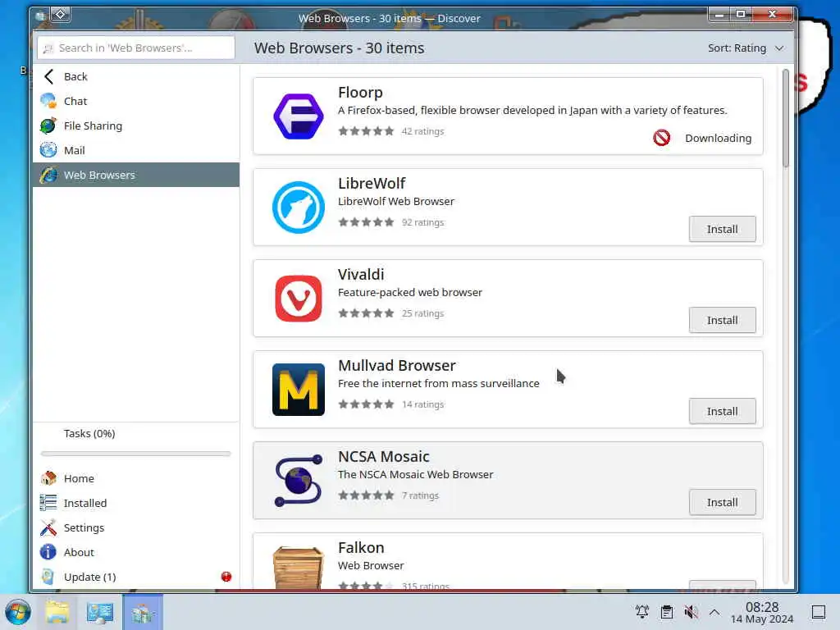This screenshot has width=840, height=630.
Task: Click the Installed list icon in sidebar
Action: (x=48, y=503)
